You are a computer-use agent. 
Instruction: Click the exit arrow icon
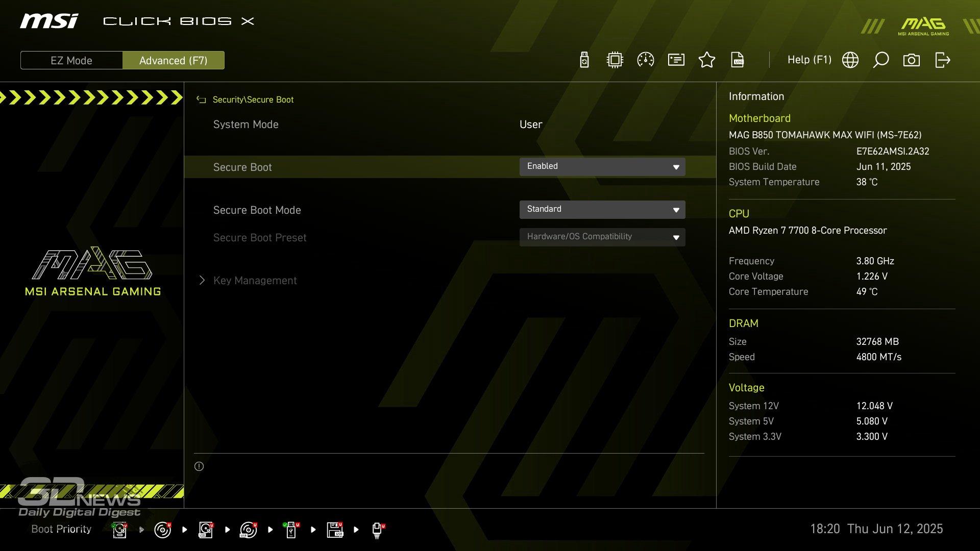pos(943,60)
